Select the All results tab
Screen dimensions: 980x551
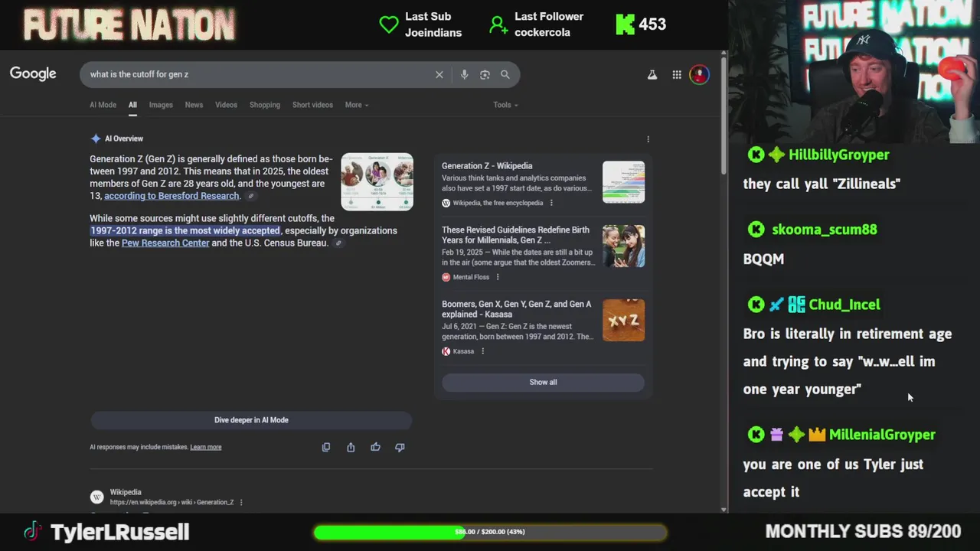(x=132, y=105)
